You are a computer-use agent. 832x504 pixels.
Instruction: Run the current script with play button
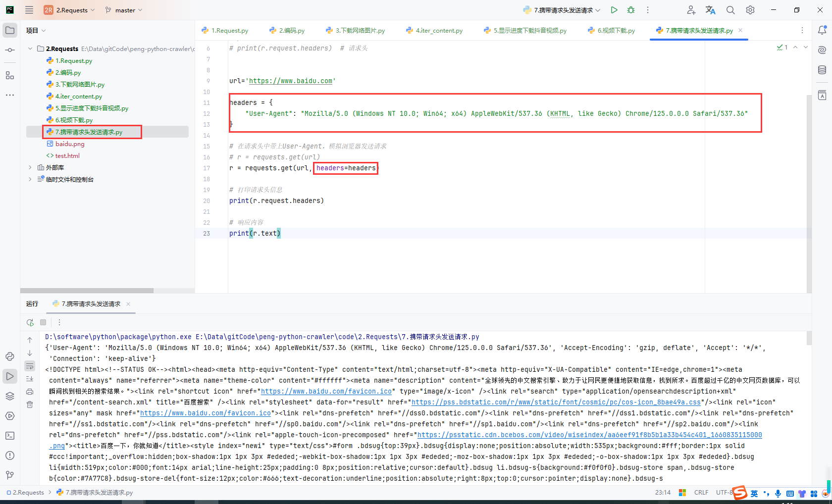pyautogui.click(x=614, y=10)
